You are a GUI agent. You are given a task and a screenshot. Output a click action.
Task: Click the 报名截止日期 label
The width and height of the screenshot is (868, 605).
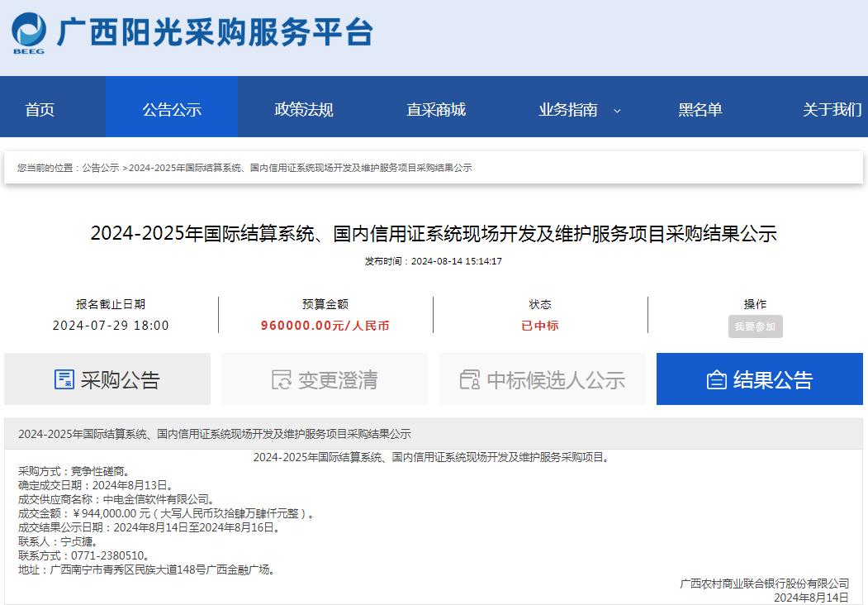click(111, 304)
